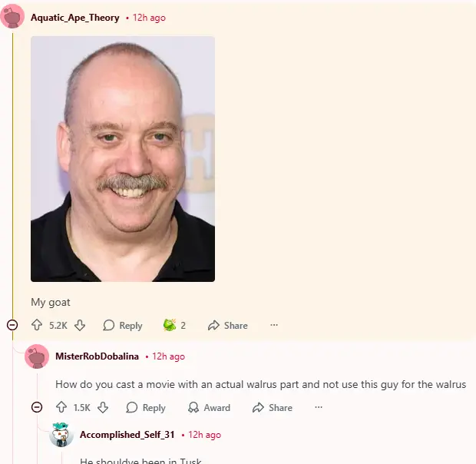
Task: Open three-dot menu on MisterRobDobalina's comment
Action: (x=318, y=407)
